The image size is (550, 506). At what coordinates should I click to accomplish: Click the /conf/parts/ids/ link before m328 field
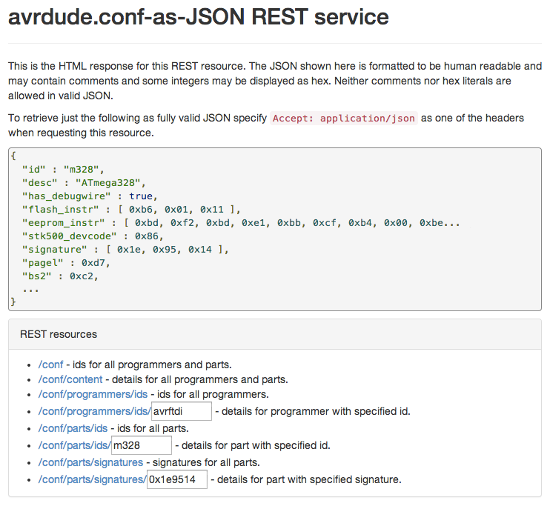[74, 445]
